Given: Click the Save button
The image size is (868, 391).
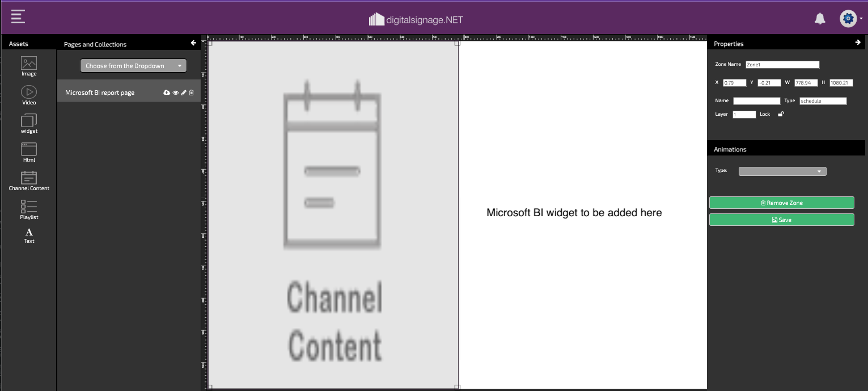Looking at the screenshot, I should point(782,220).
